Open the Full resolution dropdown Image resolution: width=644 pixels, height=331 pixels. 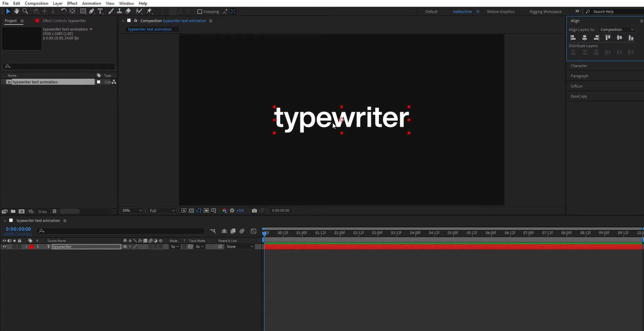[x=162, y=211]
